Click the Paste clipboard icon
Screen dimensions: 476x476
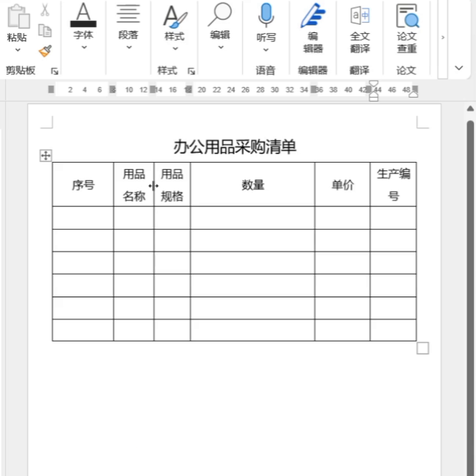(18, 16)
